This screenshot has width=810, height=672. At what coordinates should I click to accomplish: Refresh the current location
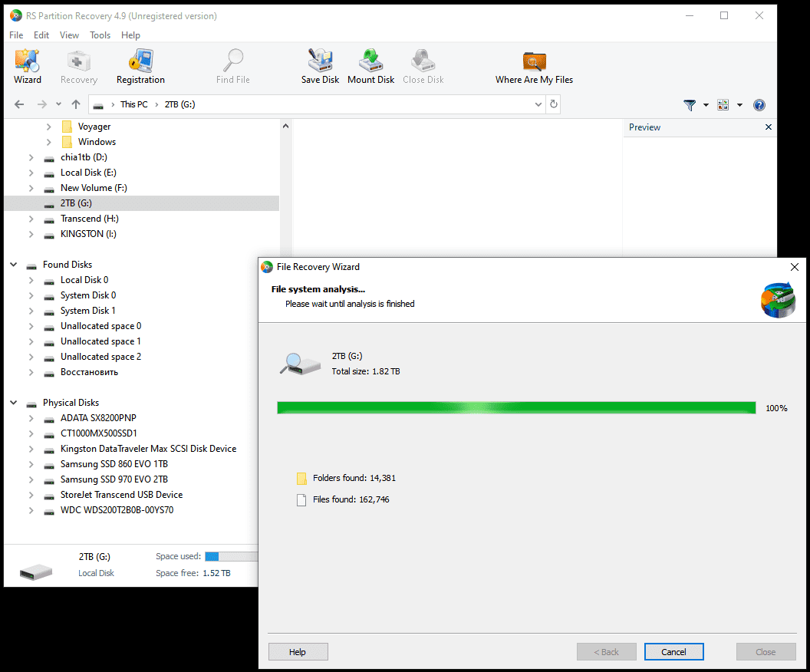pyautogui.click(x=553, y=104)
